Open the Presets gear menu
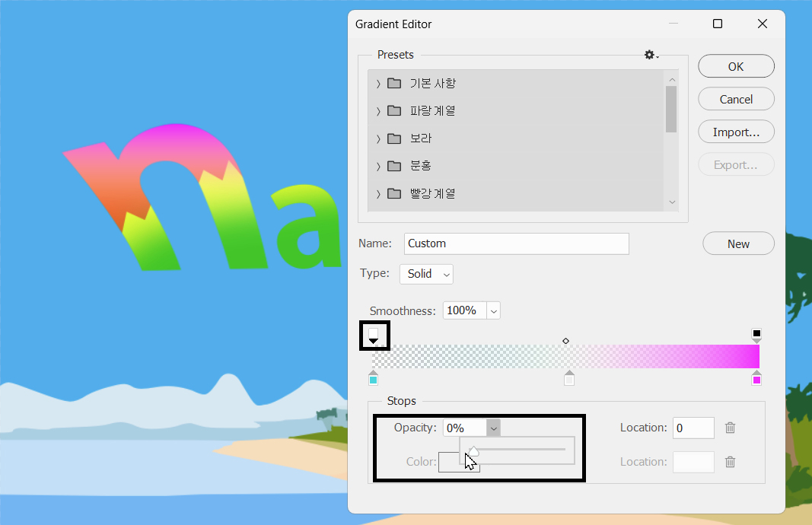The width and height of the screenshot is (812, 525). click(x=651, y=55)
